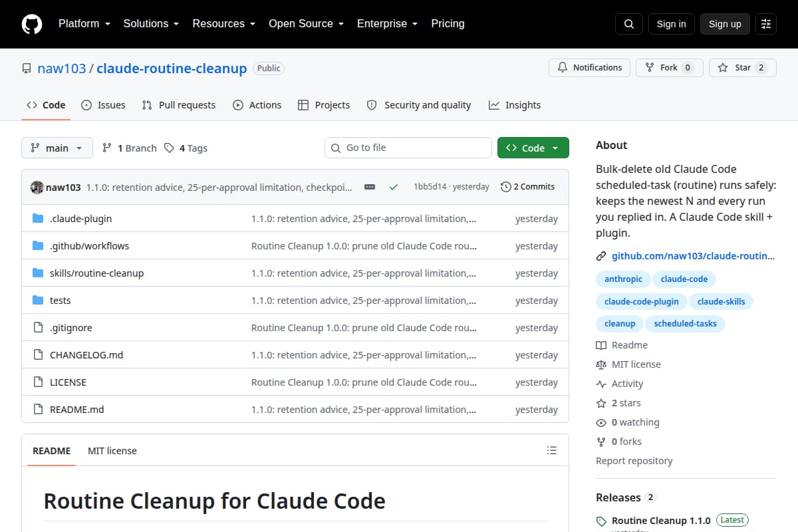Open the green Code dropdown
The width and height of the screenshot is (798, 532).
pyautogui.click(x=533, y=148)
